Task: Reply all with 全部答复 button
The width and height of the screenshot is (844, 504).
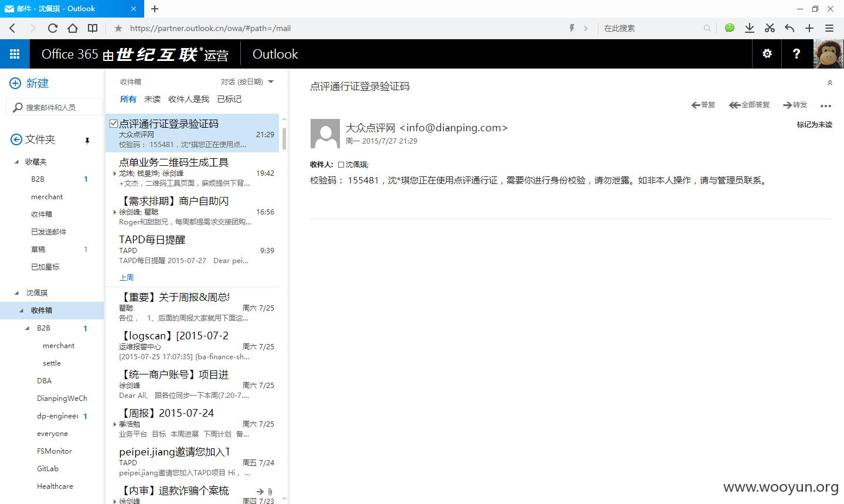Action: click(x=749, y=105)
